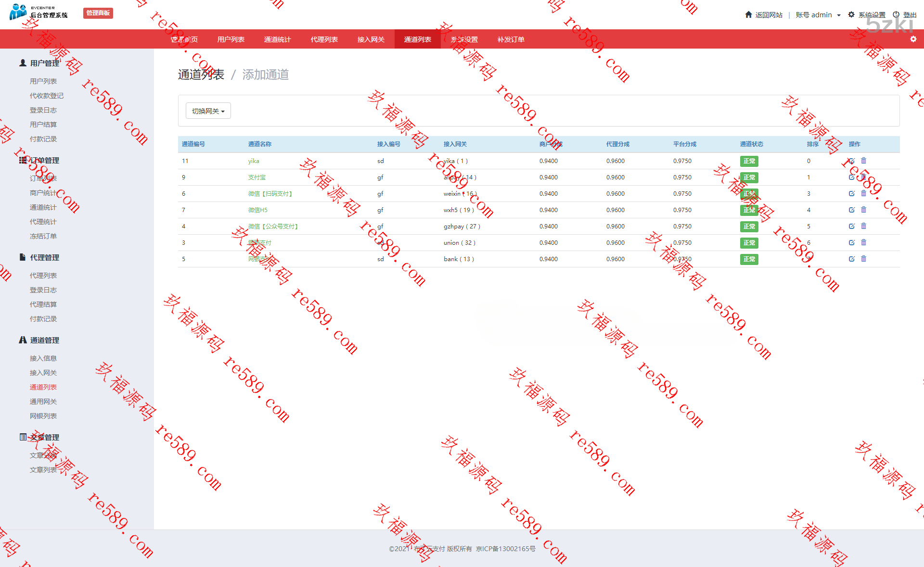This screenshot has height=567, width=924.
Task: Click the 返回网站 home icon
Action: (x=748, y=14)
